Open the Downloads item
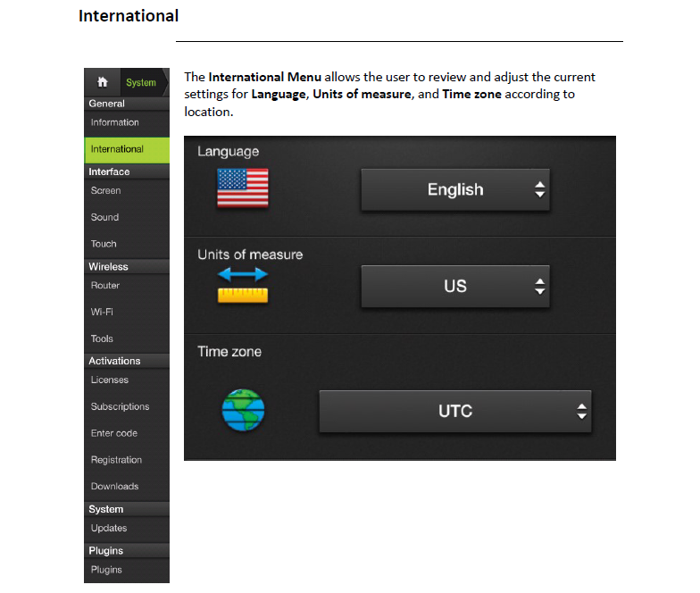The width and height of the screenshot is (700, 593). click(x=127, y=487)
